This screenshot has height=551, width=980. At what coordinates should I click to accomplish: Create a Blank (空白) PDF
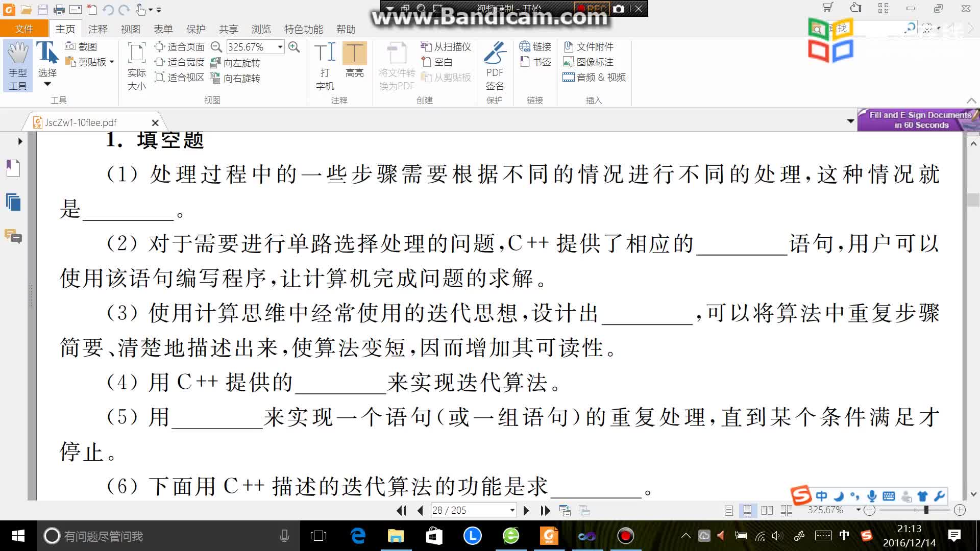click(437, 62)
